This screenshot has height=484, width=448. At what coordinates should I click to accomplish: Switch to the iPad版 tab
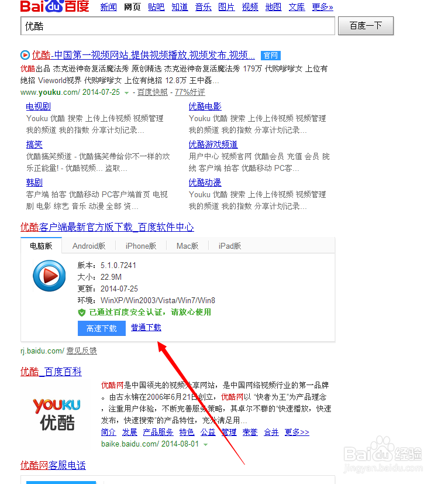click(x=230, y=246)
